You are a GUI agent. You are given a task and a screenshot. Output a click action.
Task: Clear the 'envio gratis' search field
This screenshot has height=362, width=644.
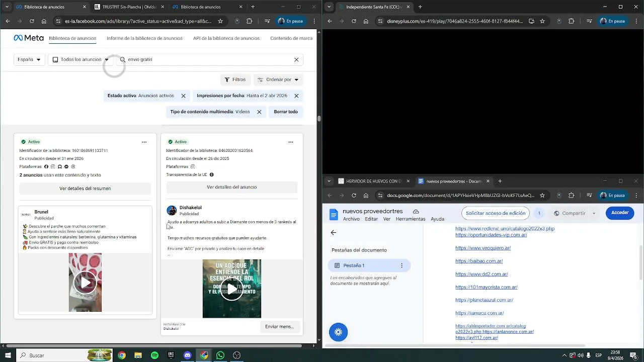296,59
